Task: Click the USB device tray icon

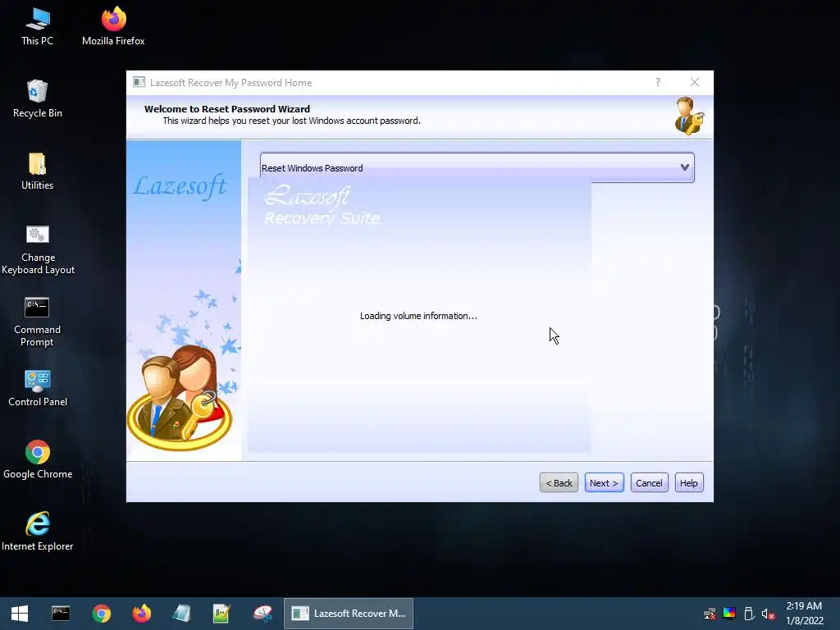Action: [x=749, y=614]
